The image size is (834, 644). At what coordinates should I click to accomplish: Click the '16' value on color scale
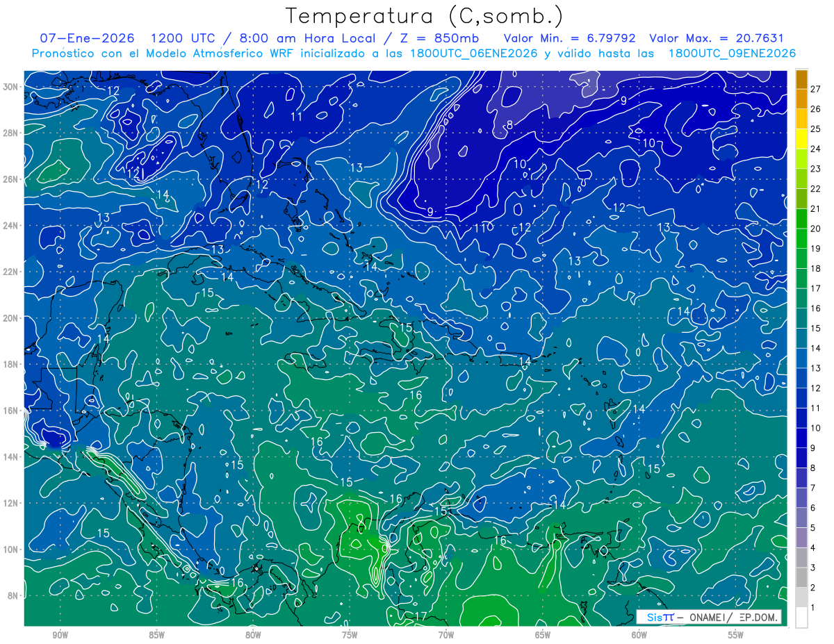pyautogui.click(x=816, y=308)
